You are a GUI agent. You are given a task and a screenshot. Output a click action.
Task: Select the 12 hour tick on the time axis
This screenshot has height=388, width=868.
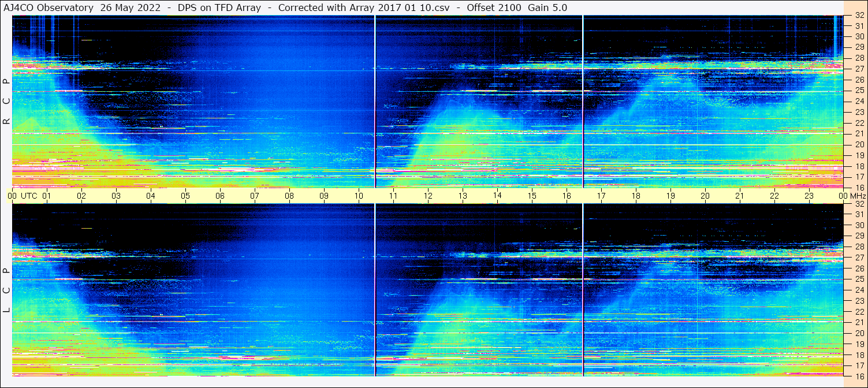428,196
